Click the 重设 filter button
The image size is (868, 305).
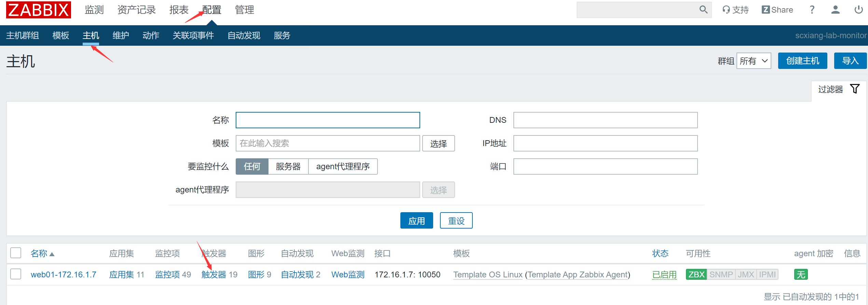click(456, 220)
